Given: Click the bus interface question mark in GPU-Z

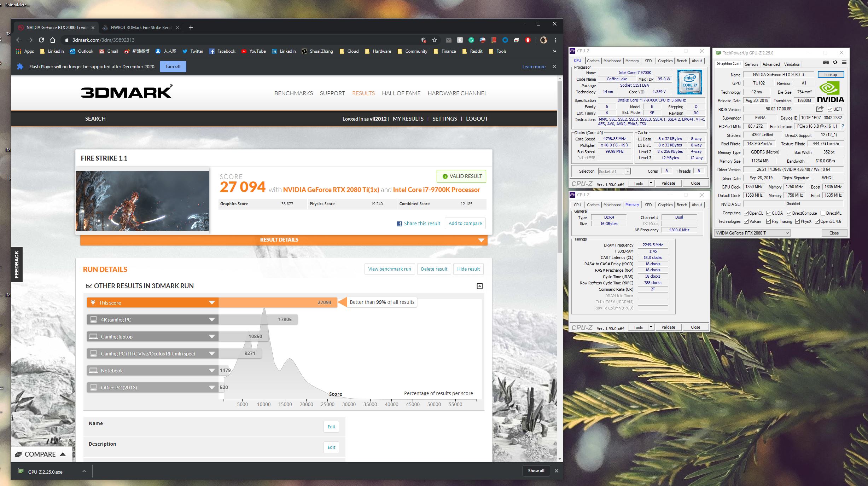Looking at the screenshot, I should 843,126.
